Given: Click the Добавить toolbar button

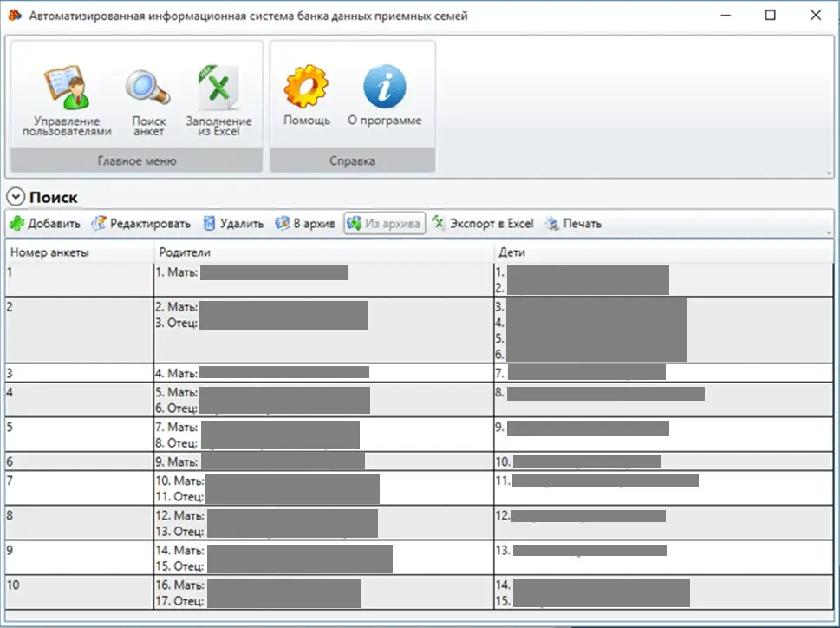Looking at the screenshot, I should (x=46, y=224).
